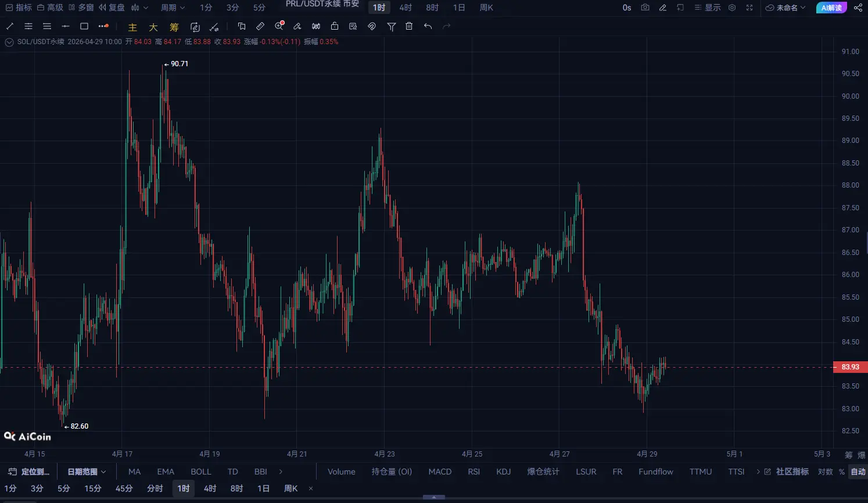Viewport: 868px width, 503px height.
Task: Open more drawing tools (three dots)
Action: (x=103, y=26)
